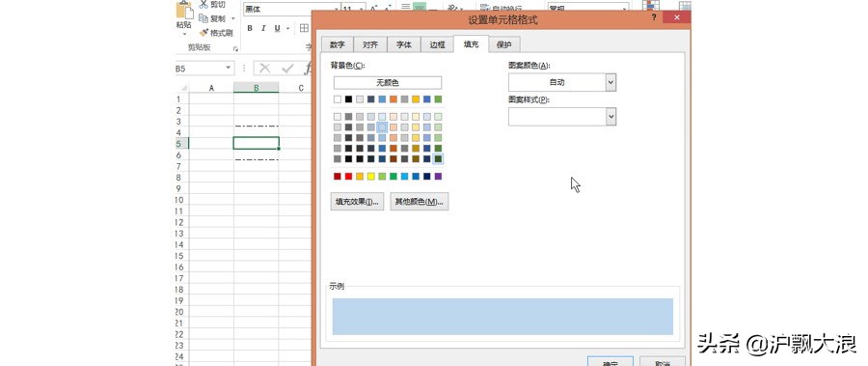Screen dimensions: 868x366
Task: Pick the darkest green swatch, bottom theme row
Action: (x=438, y=158)
